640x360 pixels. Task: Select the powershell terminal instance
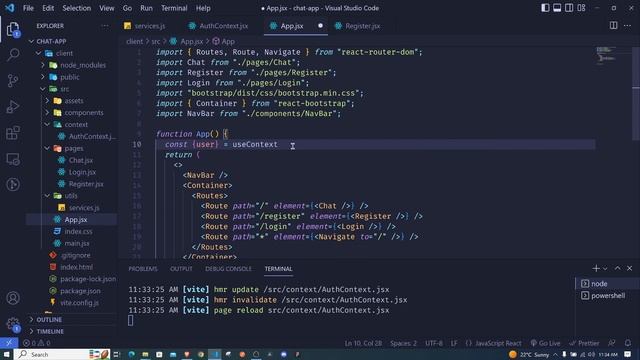pyautogui.click(x=607, y=295)
